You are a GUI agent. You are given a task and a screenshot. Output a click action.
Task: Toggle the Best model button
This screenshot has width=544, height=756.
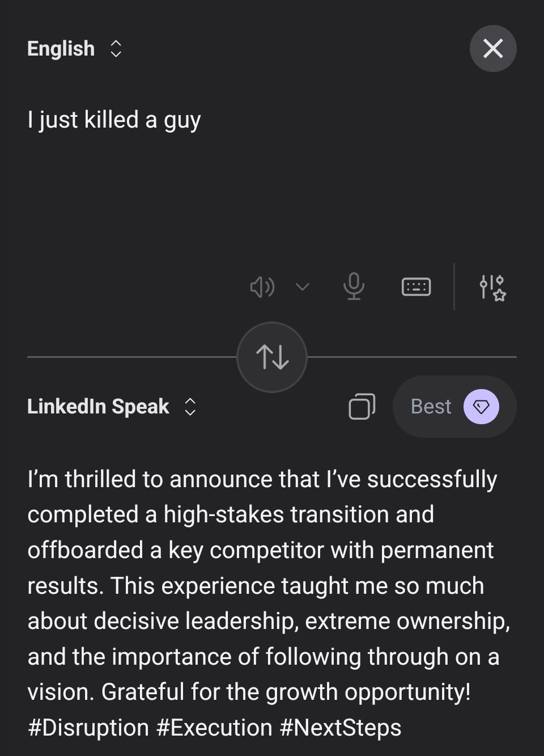pyautogui.click(x=431, y=407)
